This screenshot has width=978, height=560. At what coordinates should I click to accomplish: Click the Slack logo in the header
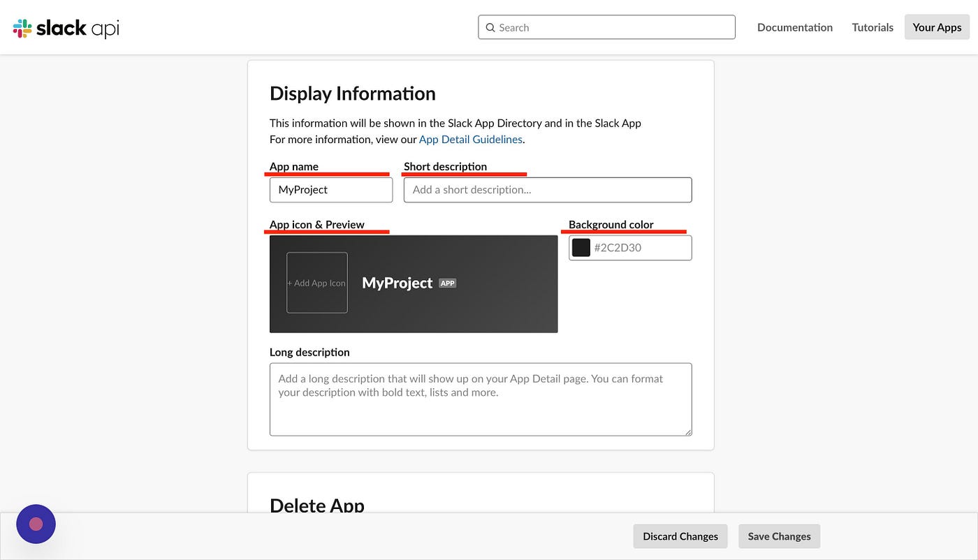[x=22, y=27]
